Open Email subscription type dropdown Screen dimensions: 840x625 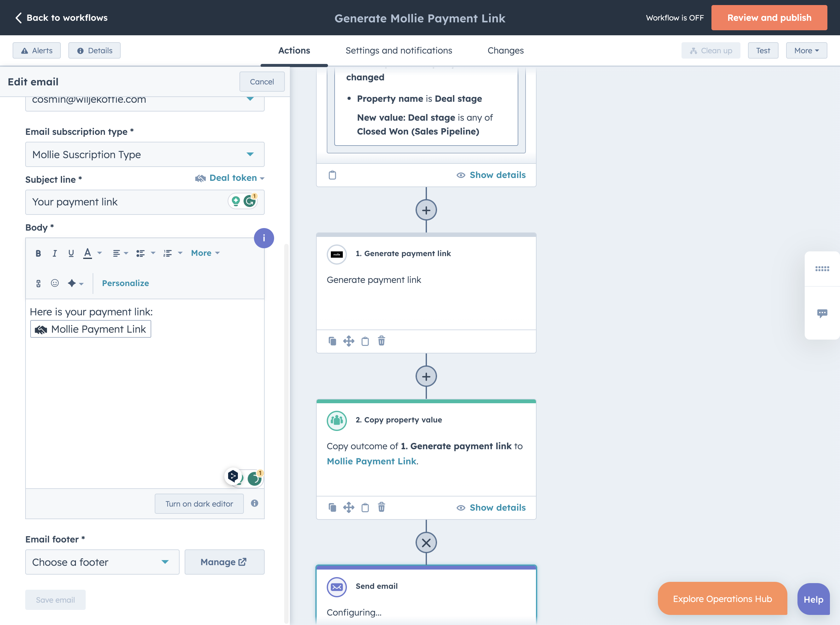point(145,154)
